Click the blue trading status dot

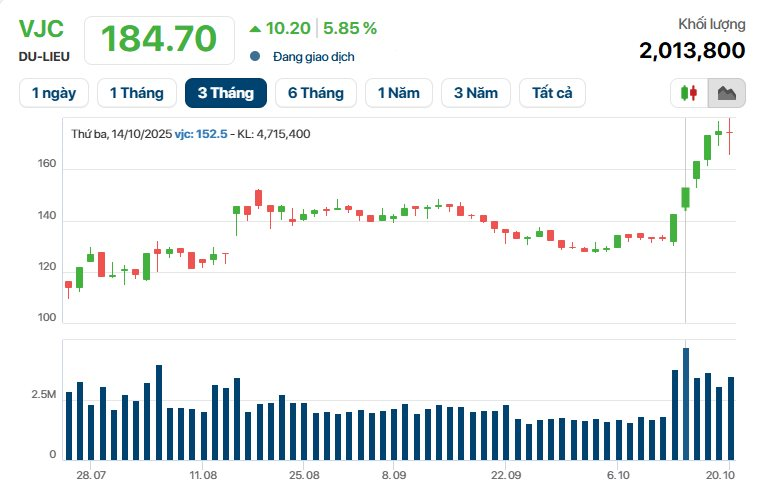click(255, 57)
